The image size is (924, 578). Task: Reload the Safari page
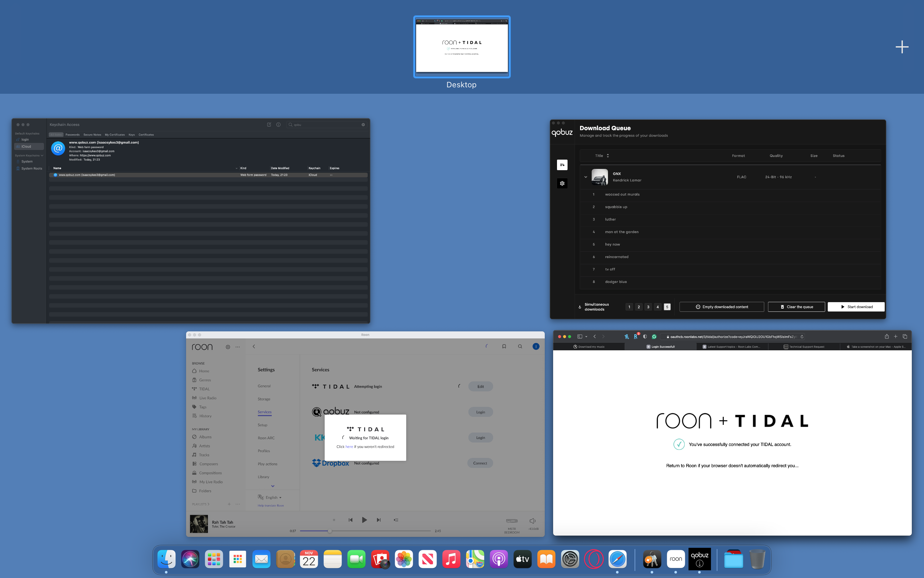(x=802, y=337)
